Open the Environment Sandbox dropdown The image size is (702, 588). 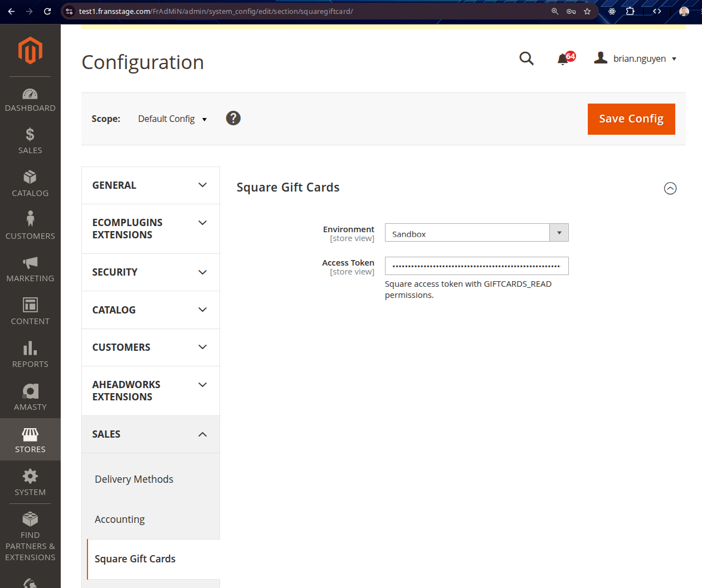(476, 233)
